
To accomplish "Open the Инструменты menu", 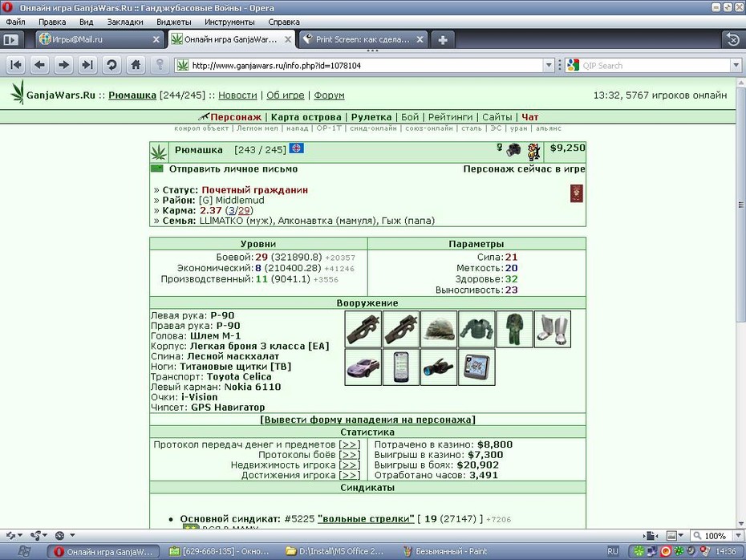I will click(x=229, y=22).
